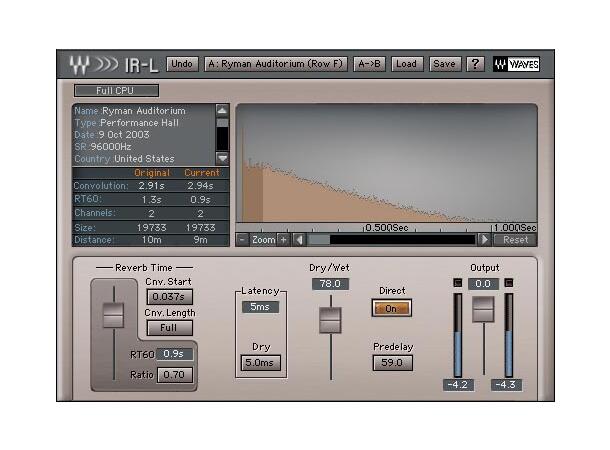Click the Save button
The image size is (610, 450).
pos(444,64)
